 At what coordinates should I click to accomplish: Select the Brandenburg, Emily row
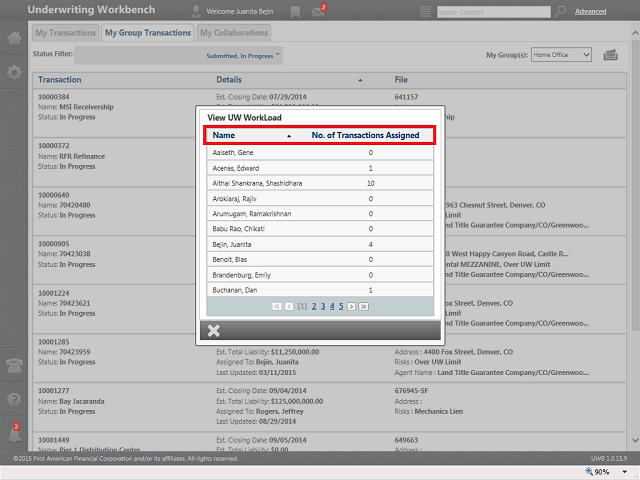(320, 275)
